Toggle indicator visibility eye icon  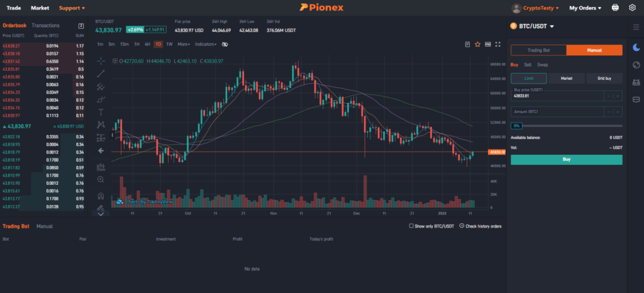click(225, 44)
